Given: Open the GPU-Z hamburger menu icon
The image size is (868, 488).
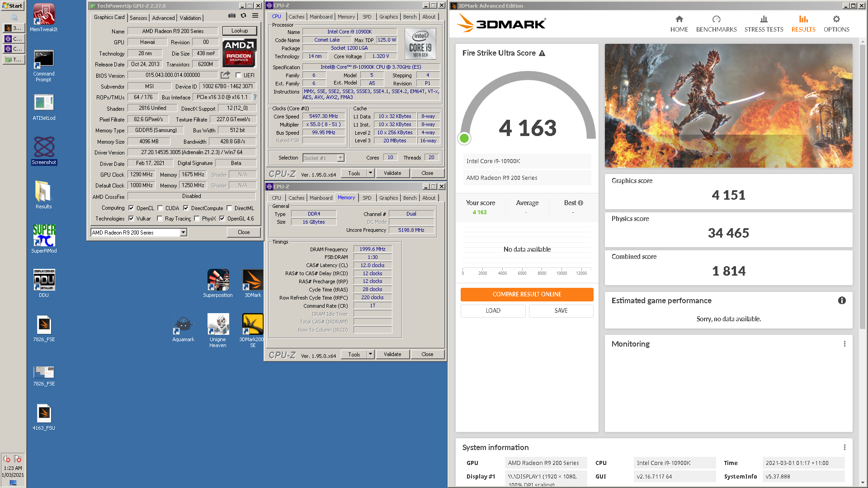Looking at the screenshot, I should (255, 16).
